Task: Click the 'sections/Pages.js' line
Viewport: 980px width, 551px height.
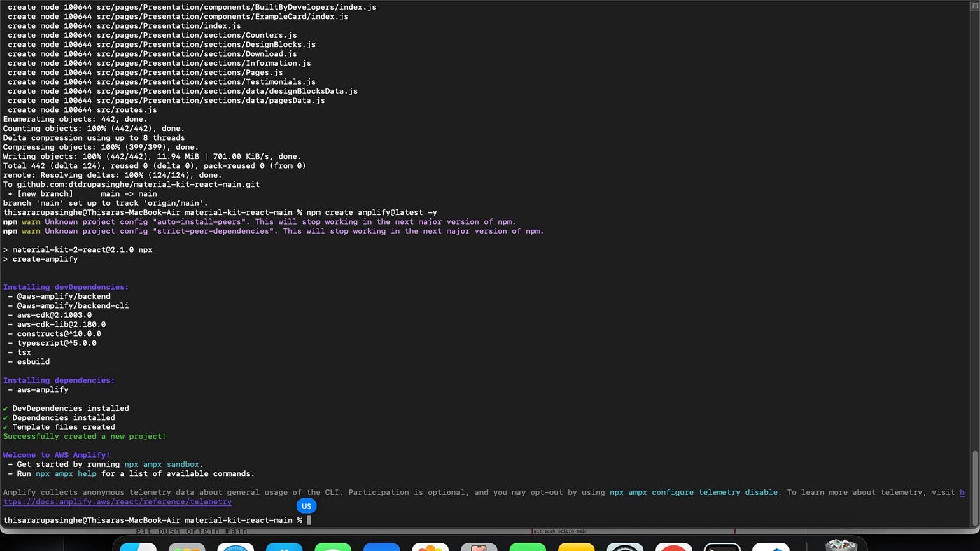Action: tap(146, 72)
